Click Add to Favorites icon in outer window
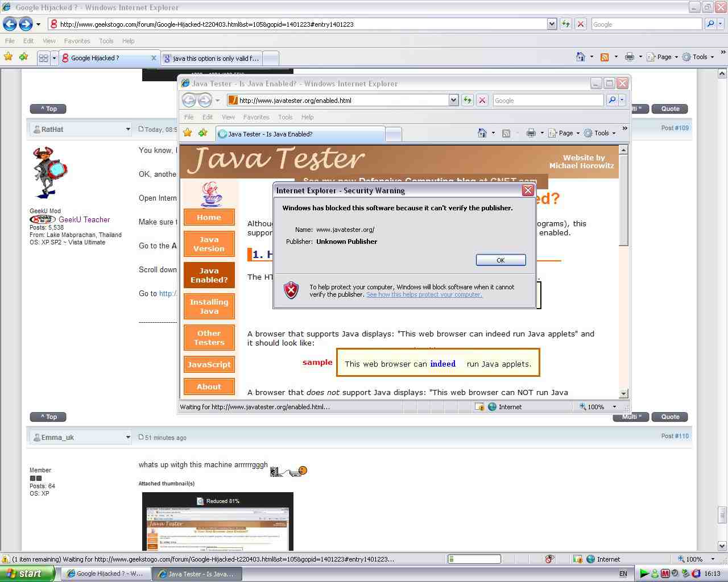Screen dimensions: 728x582 tap(23, 57)
